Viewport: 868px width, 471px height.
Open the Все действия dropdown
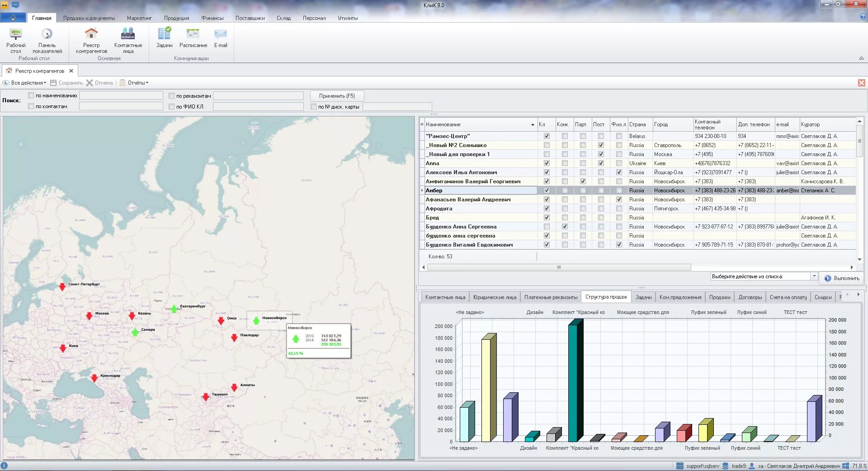[25, 83]
